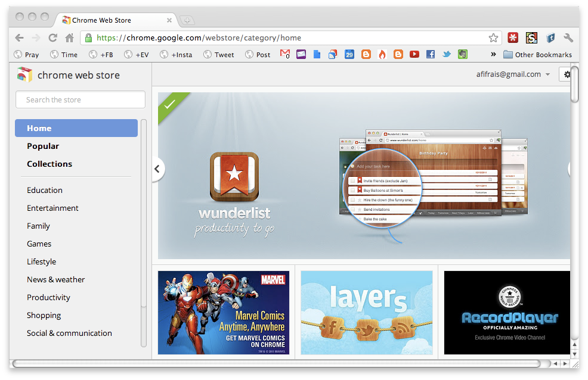This screenshot has width=588, height=380.
Task: Click the Post bookmarklet
Action: point(258,55)
